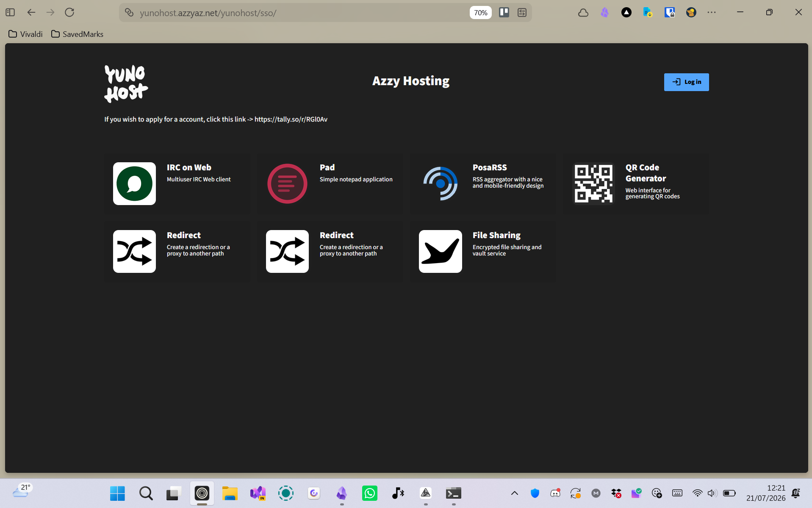This screenshot has width=812, height=508.
Task: Open the Pad notepad app tile
Action: 330,183
